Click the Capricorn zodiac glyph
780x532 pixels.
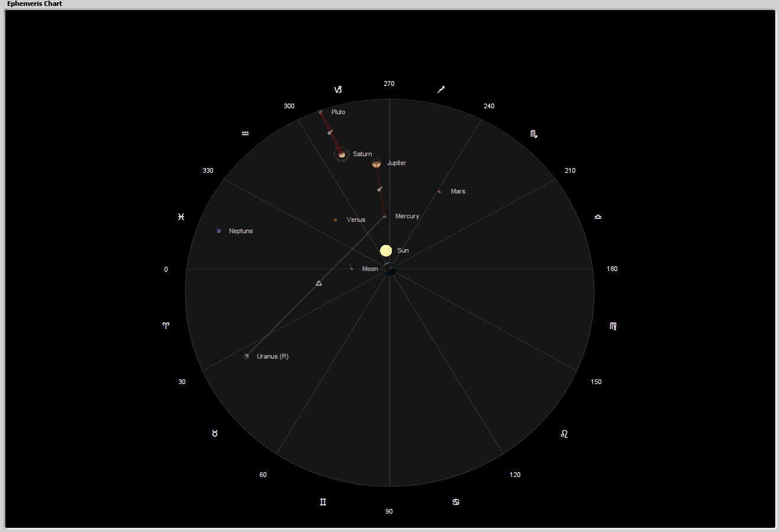pos(338,90)
